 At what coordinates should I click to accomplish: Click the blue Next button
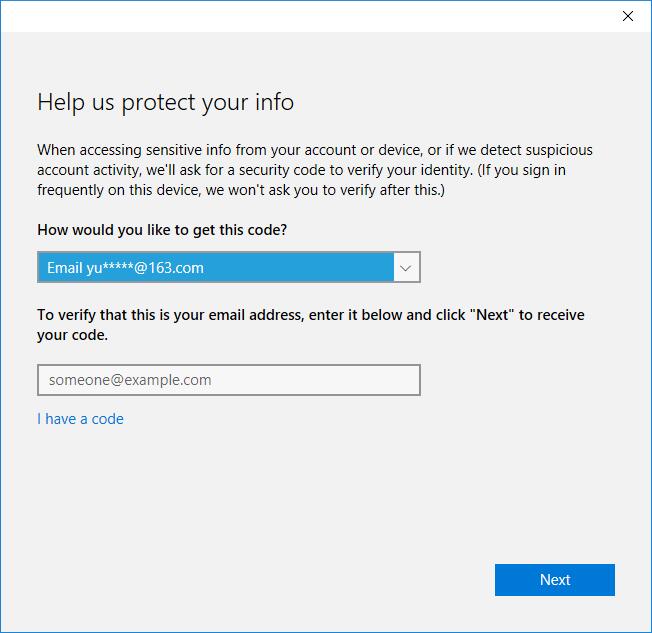click(x=555, y=580)
